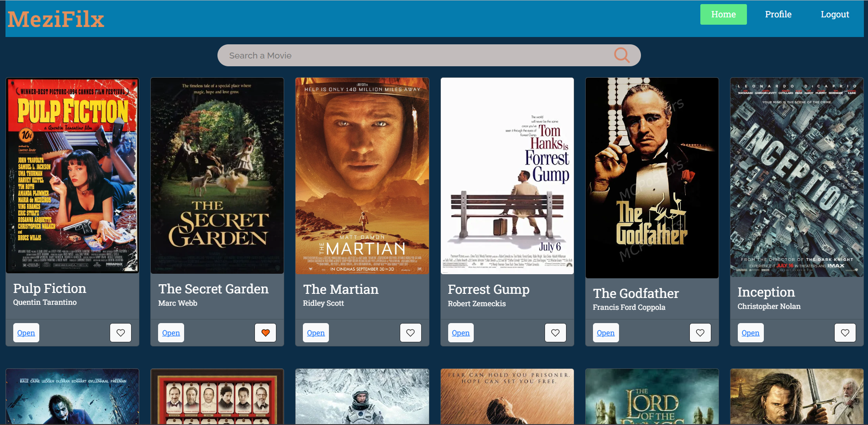
Task: Open the Profile page
Action: point(778,15)
